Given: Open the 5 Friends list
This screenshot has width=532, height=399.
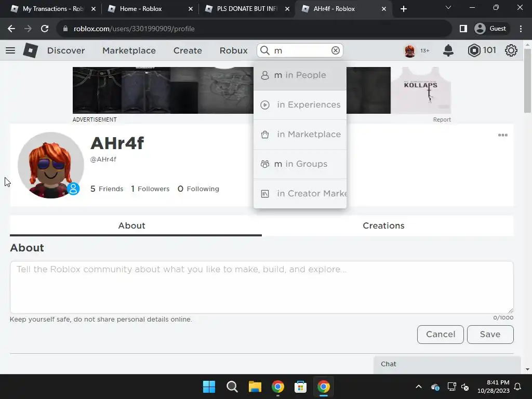Looking at the screenshot, I should click(107, 189).
